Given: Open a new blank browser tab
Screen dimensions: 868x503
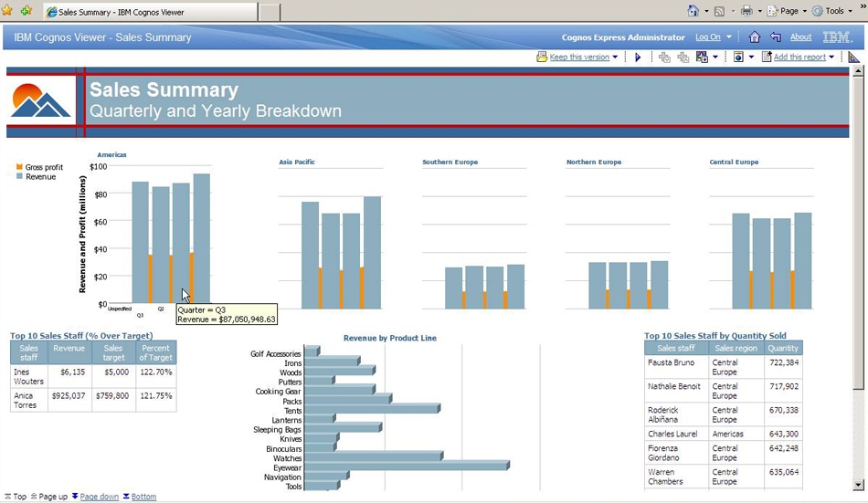Looking at the screenshot, I should tap(270, 12).
